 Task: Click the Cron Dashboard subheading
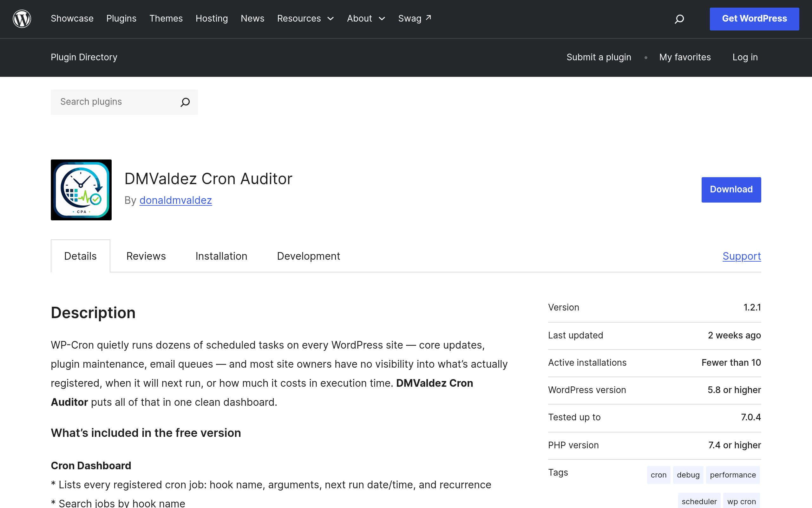tap(91, 466)
